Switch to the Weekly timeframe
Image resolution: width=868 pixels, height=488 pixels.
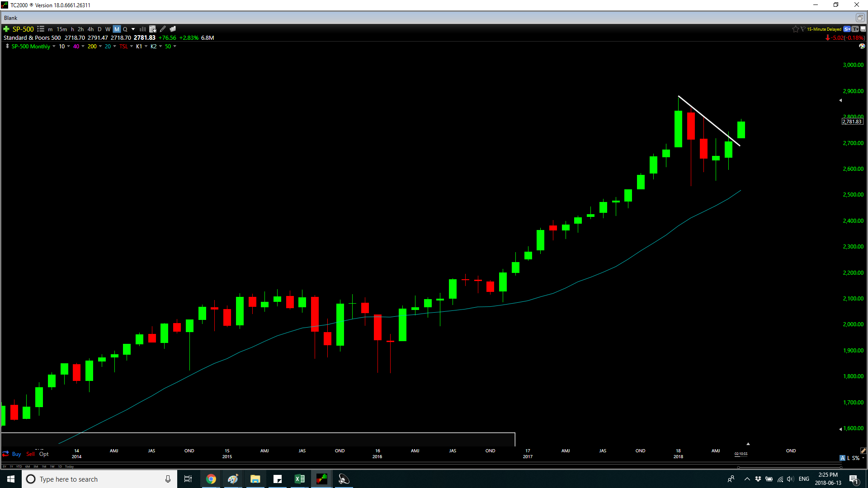pyautogui.click(x=108, y=29)
